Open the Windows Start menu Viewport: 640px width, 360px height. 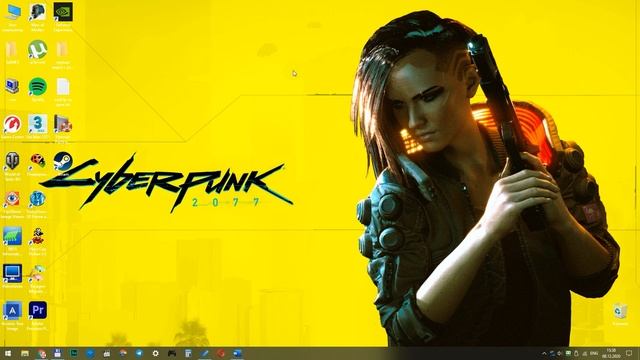point(8,353)
